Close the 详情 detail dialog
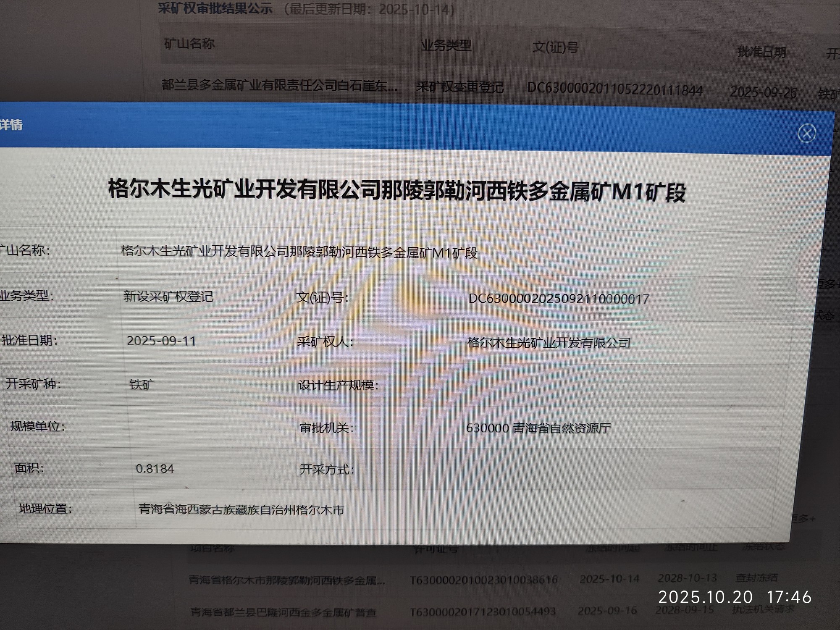Viewport: 840px width, 630px height. 806,134
